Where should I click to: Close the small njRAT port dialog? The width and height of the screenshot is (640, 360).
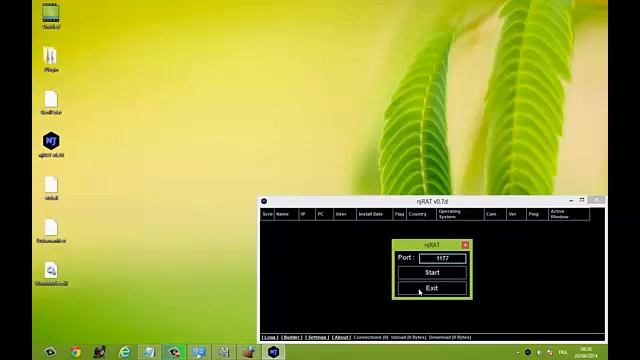coord(465,245)
